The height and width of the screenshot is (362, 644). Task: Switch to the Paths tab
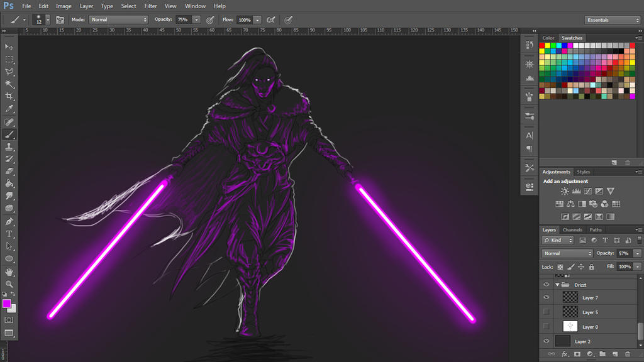point(596,230)
